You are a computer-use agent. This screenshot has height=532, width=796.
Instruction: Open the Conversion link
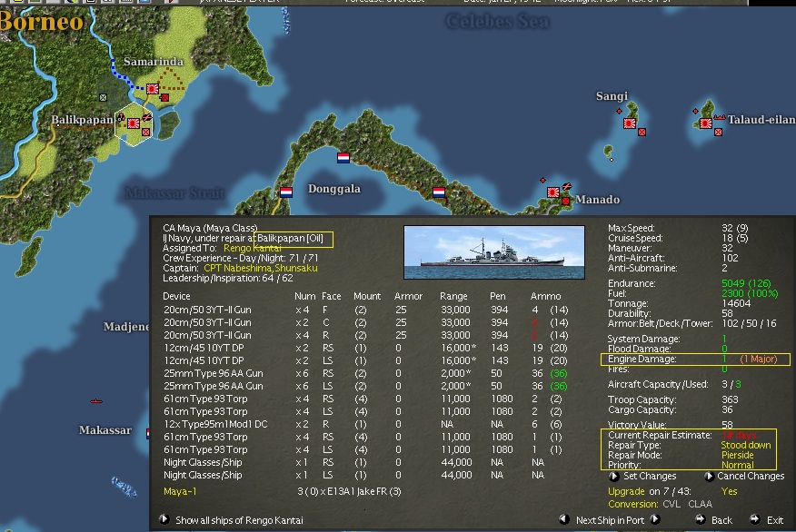[632, 504]
